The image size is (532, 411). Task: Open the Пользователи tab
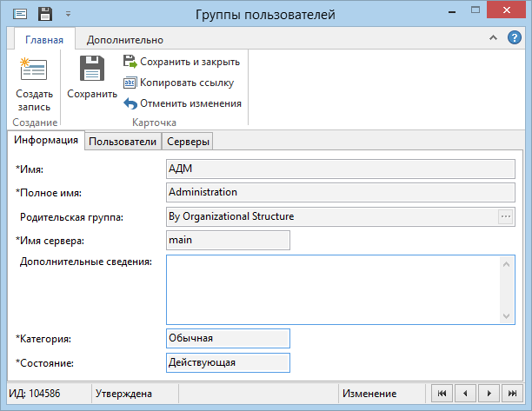123,142
